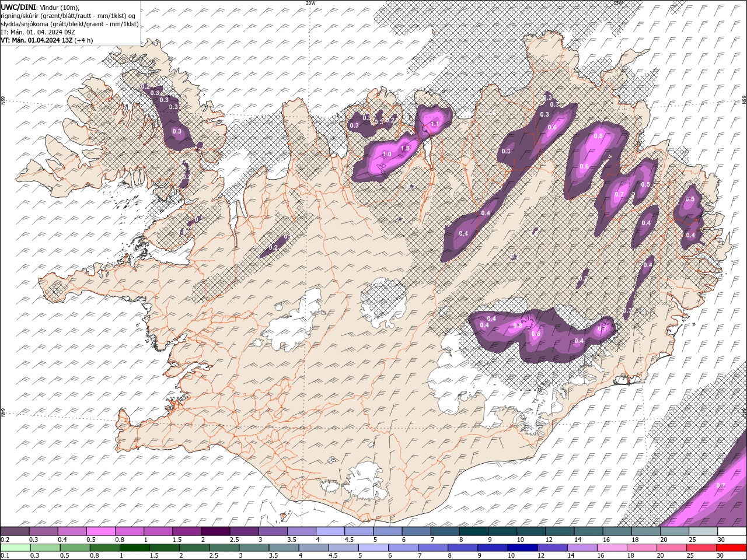Click the slate blue 6–7 snow legend swatch
This screenshot has height=560, width=747.
pos(416,531)
